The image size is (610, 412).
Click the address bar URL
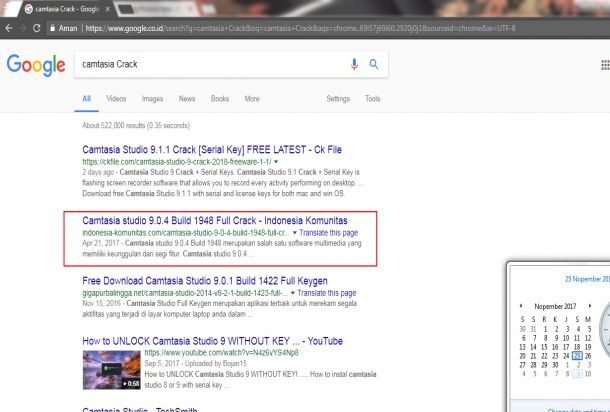coord(300,28)
